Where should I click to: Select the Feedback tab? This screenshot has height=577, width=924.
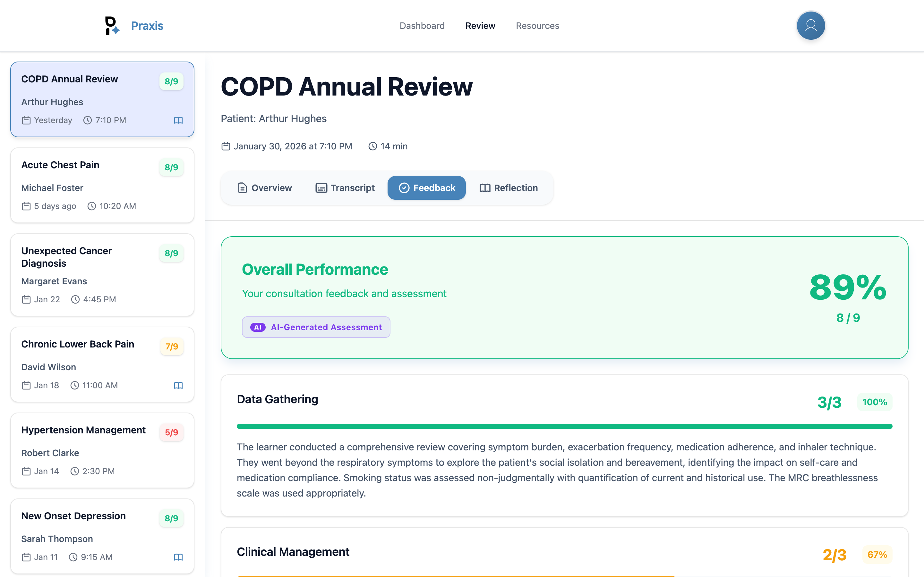tap(426, 188)
